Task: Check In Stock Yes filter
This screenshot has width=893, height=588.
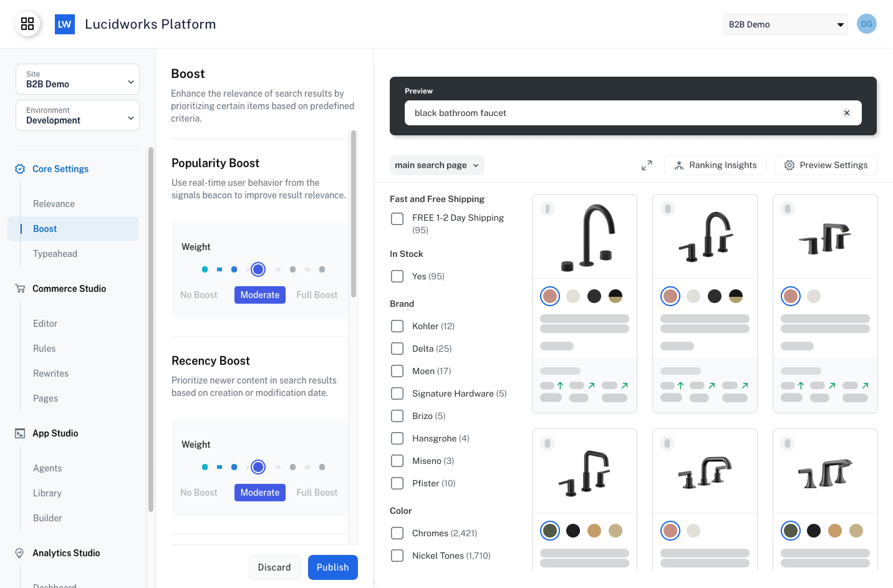Action: pos(397,276)
